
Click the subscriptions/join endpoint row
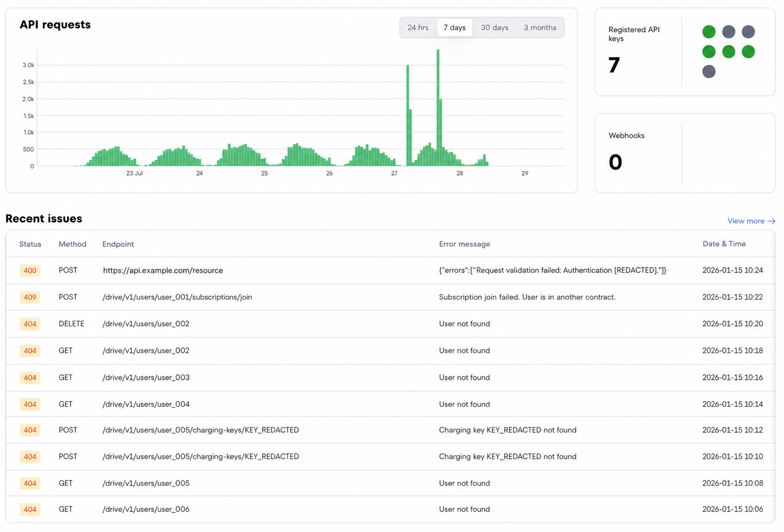pos(390,297)
